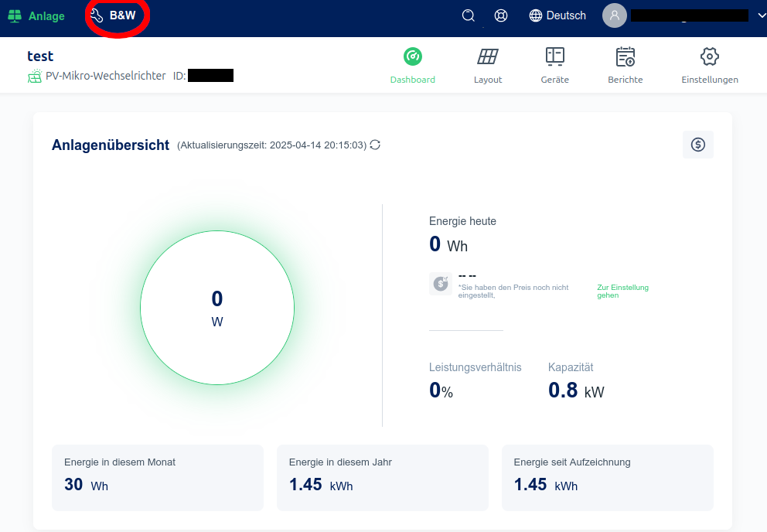This screenshot has height=532, width=767.
Task: Click the 'Zur Einstellung gehen' link
Action: pyautogui.click(x=622, y=291)
